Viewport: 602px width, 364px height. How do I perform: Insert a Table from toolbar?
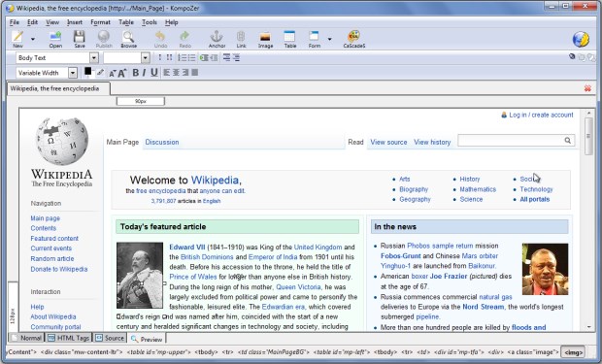pos(290,39)
